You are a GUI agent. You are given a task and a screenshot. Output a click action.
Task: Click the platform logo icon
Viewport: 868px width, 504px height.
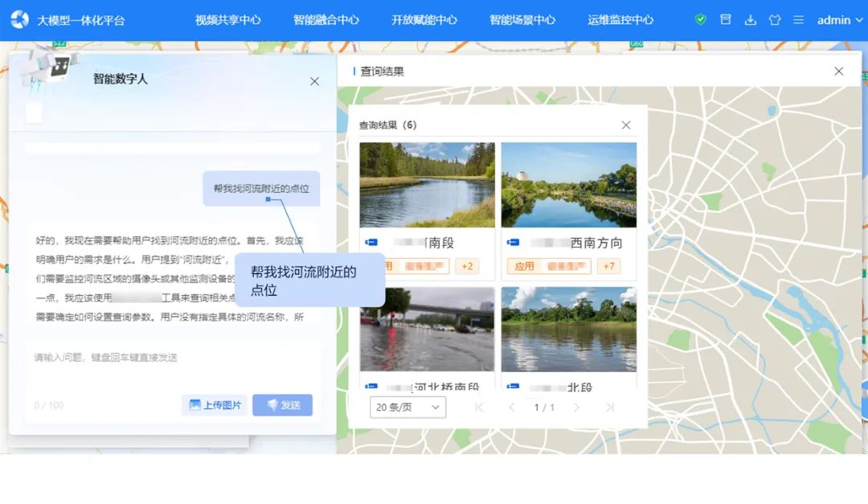tap(19, 20)
